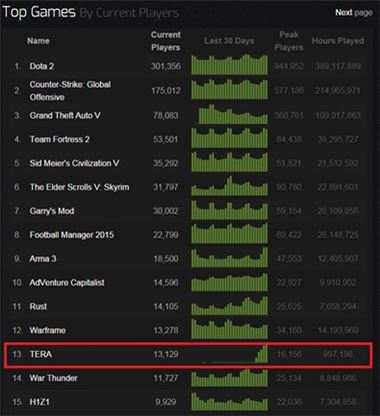The height and width of the screenshot is (416, 380).
Task: Click Football Manager 2015's 30-day chart
Action: [229, 233]
